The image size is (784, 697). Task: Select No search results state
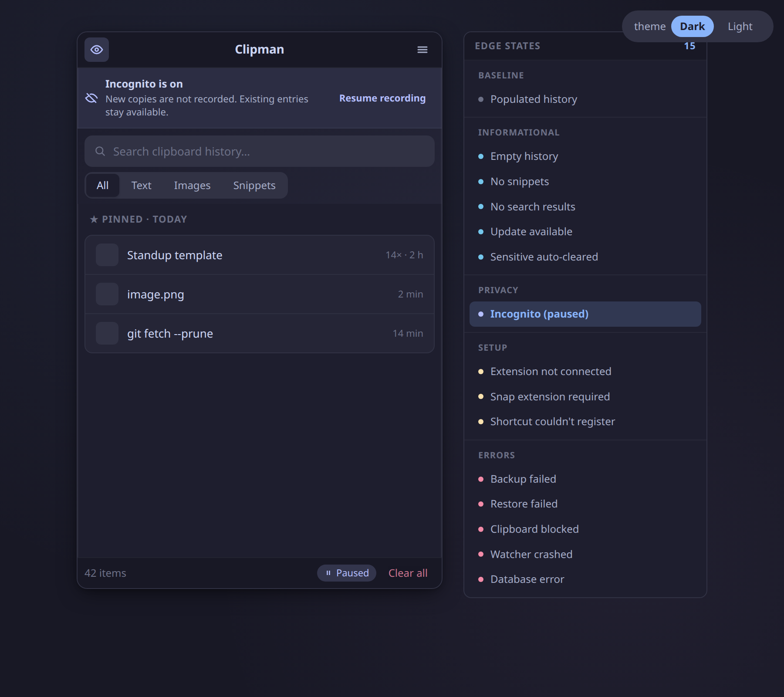pyautogui.click(x=585, y=207)
